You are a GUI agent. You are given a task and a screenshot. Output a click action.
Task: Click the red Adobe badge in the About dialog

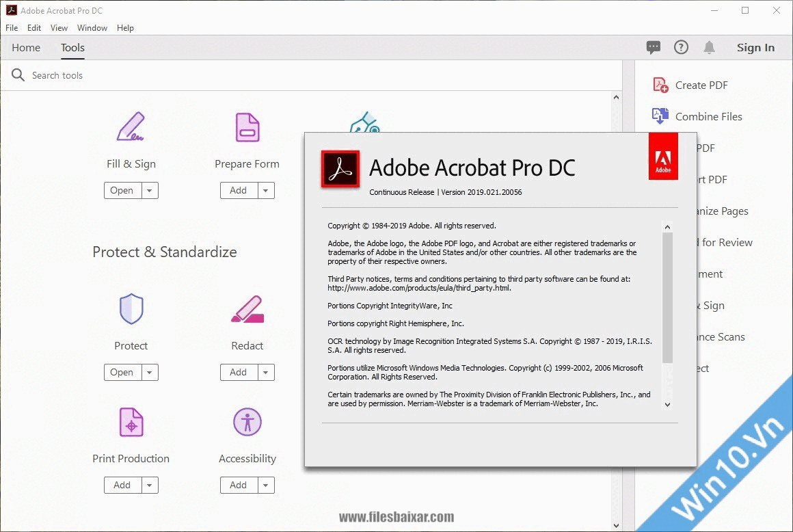coord(663,157)
